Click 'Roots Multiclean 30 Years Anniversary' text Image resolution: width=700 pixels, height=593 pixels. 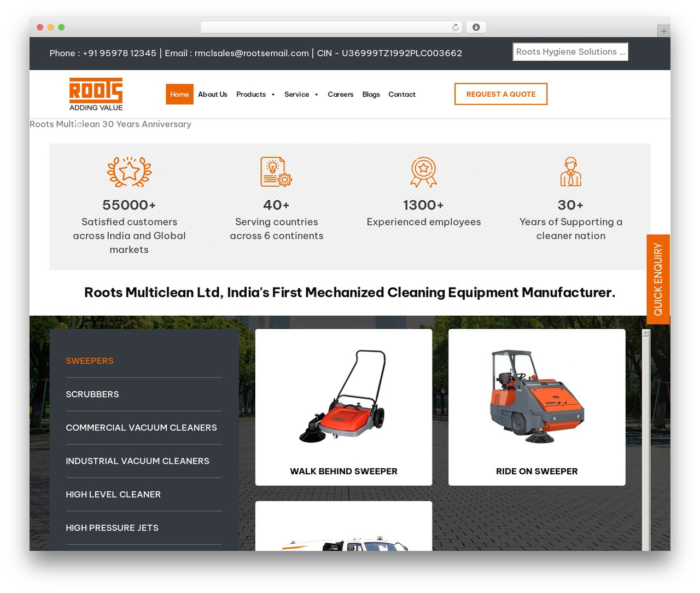point(110,124)
